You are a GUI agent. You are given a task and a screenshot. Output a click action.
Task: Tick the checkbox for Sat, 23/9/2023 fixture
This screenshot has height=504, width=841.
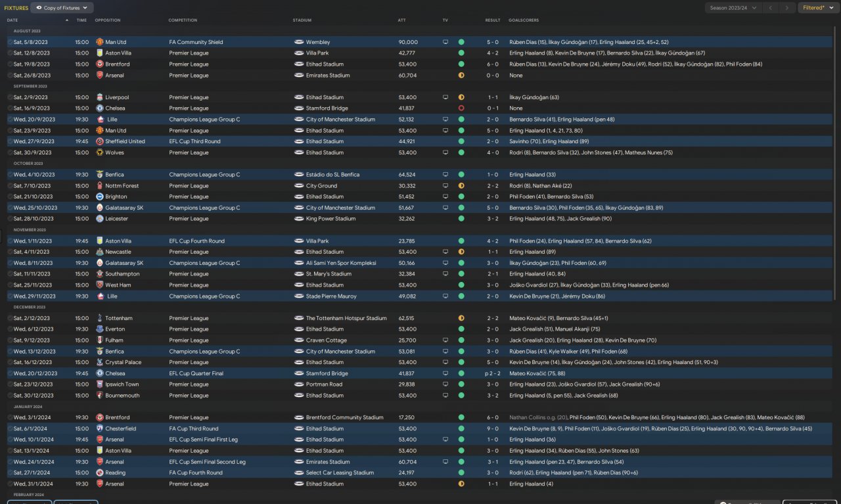[10, 131]
